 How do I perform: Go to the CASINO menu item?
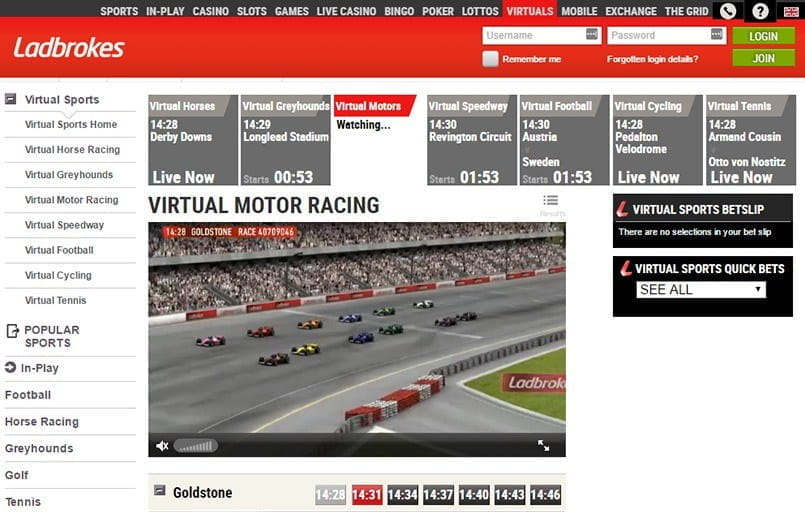pyautogui.click(x=210, y=11)
